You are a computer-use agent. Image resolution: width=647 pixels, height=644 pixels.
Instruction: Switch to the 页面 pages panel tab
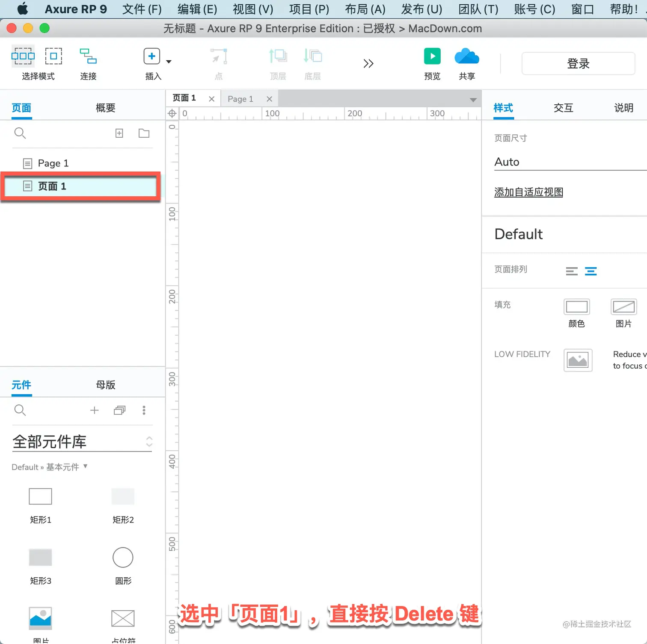click(21, 108)
